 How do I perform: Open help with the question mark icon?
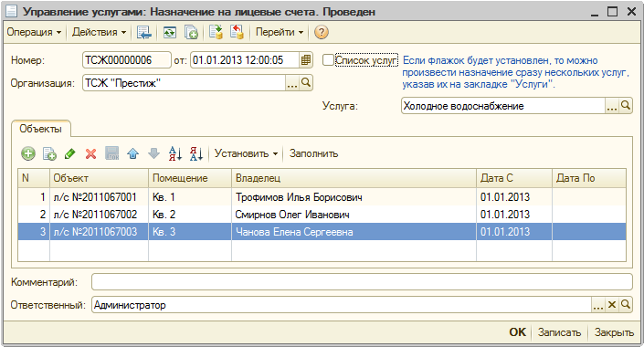click(x=322, y=32)
